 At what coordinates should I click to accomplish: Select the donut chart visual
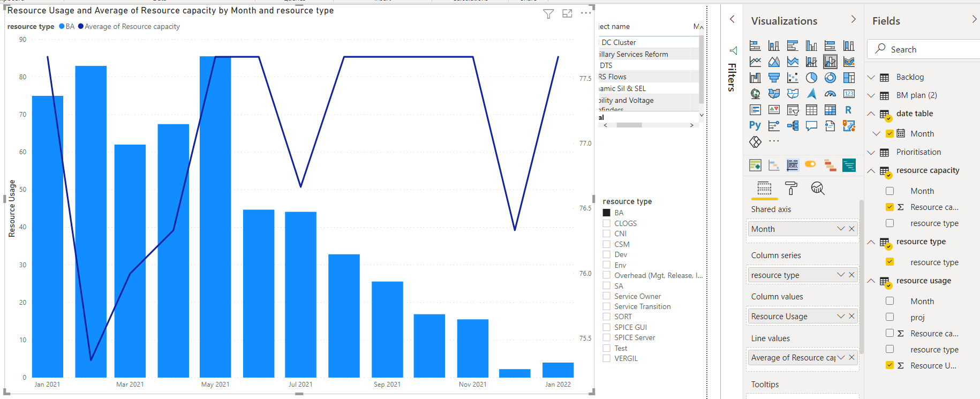coord(830,78)
